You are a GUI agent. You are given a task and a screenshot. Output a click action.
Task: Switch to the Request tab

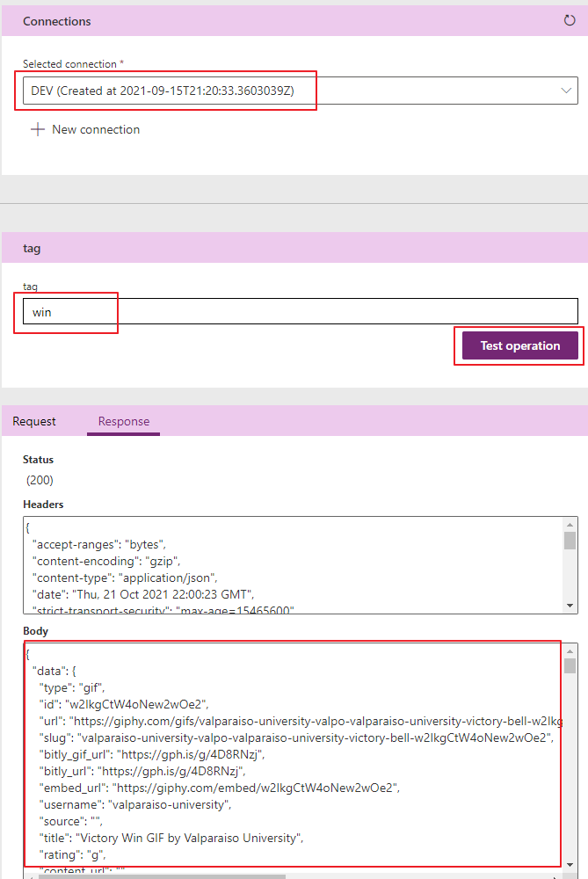[x=34, y=421]
